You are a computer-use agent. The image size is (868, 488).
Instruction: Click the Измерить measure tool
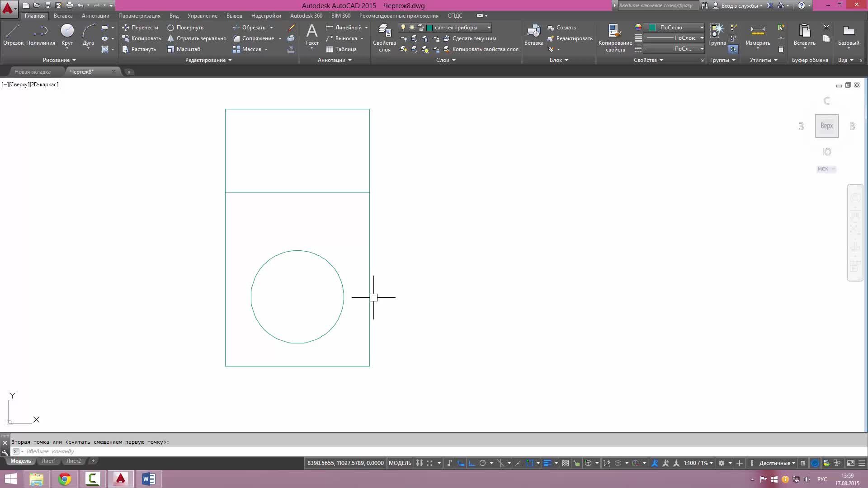758,35
